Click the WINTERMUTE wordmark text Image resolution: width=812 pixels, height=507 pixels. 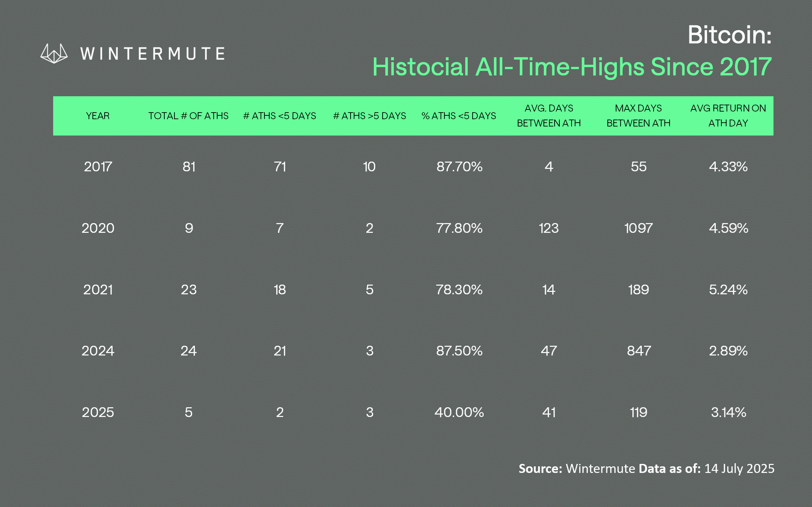coord(153,54)
